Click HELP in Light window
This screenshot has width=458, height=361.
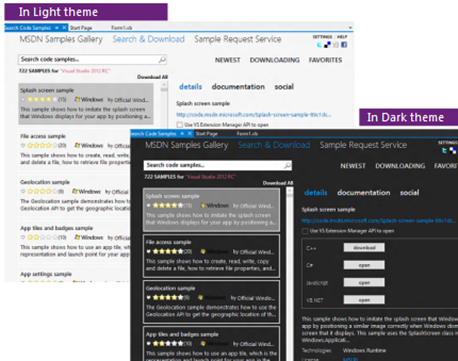[x=342, y=37]
